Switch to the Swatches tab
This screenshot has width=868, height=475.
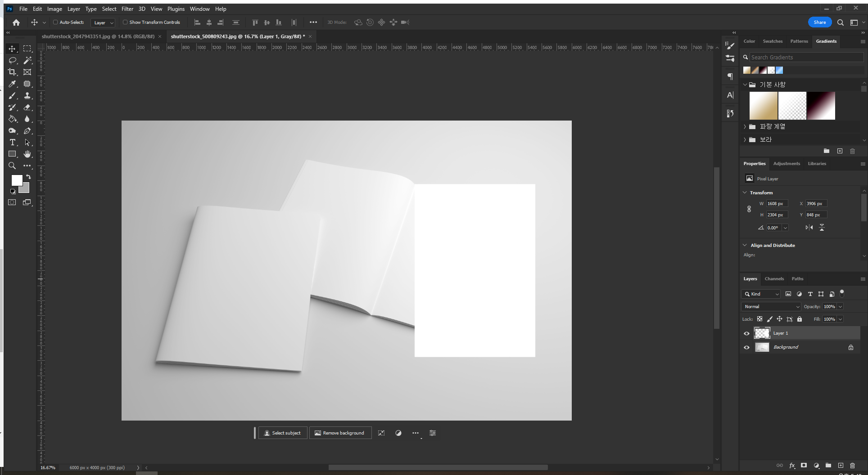pyautogui.click(x=773, y=41)
